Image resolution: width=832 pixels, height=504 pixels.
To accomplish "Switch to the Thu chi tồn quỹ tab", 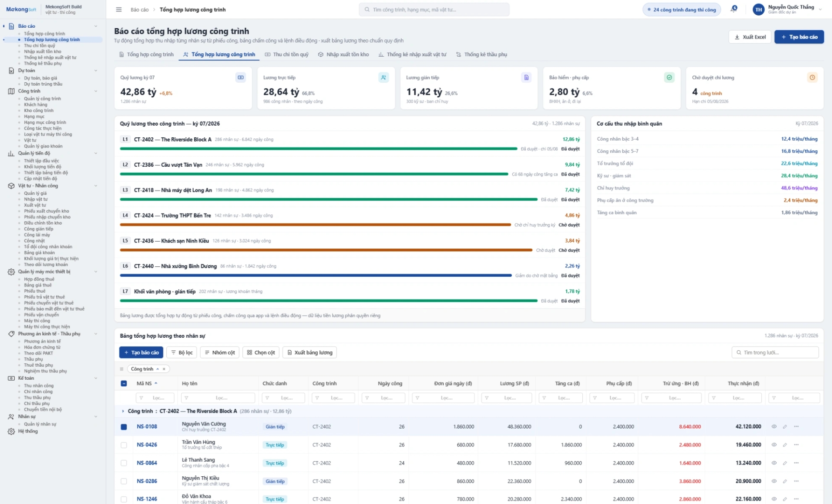I will pos(286,55).
